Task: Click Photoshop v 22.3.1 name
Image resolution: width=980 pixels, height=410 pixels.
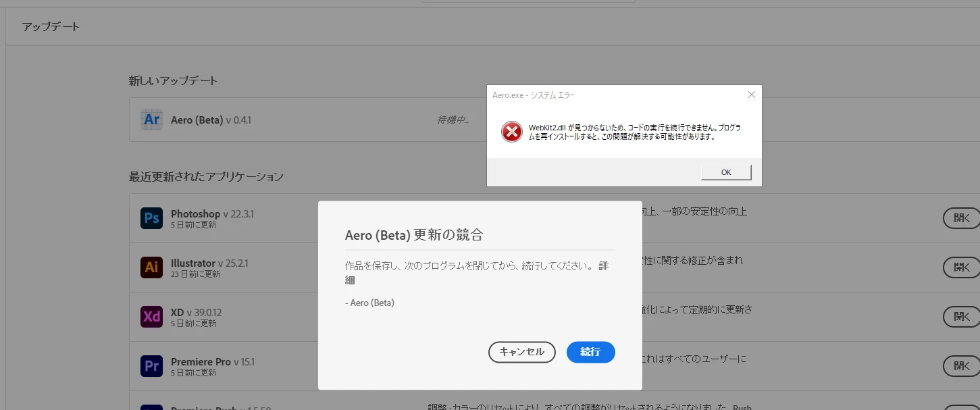Action: [212, 214]
